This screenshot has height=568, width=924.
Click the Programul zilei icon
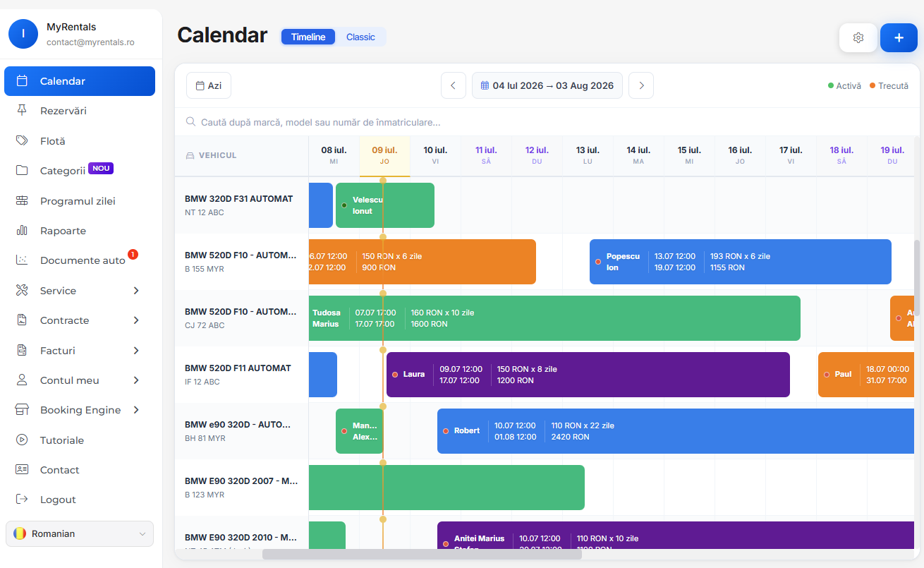[x=22, y=201]
